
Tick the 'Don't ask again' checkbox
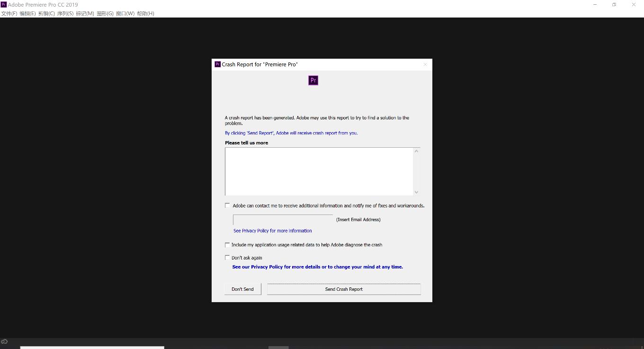click(227, 258)
